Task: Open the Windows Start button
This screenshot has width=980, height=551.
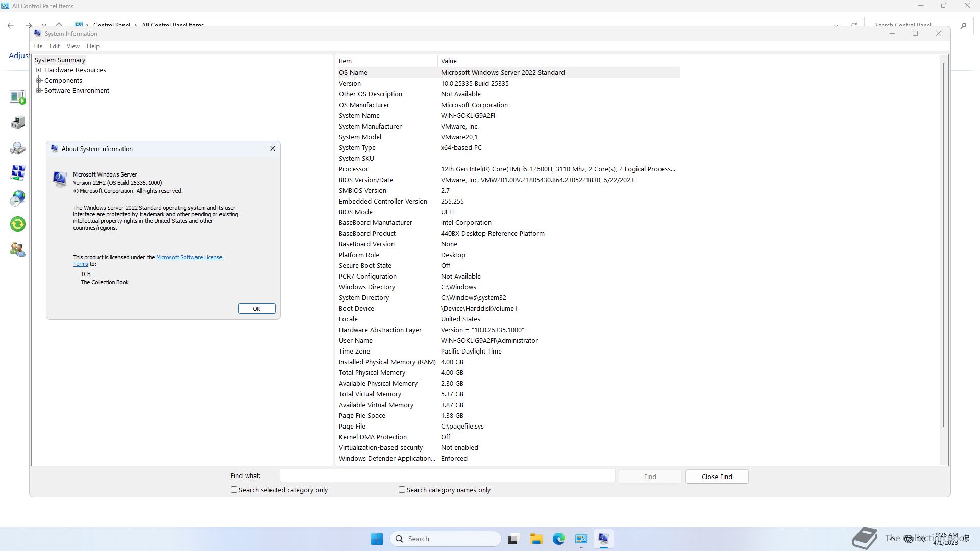Action: click(x=377, y=539)
